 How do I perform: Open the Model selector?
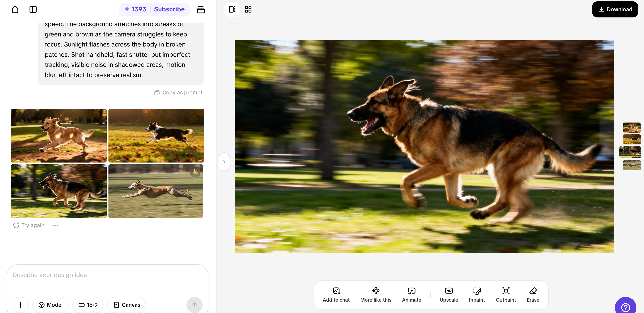coord(51,305)
